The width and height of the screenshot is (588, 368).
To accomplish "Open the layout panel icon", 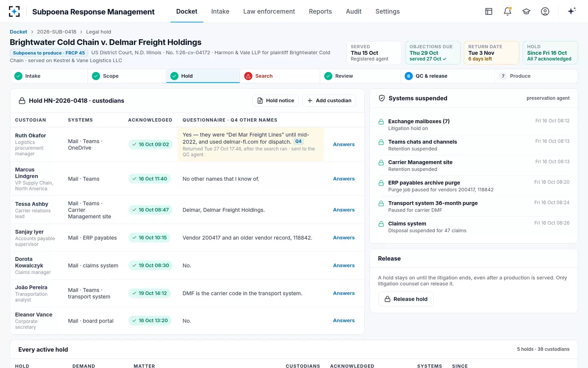I will 489,11.
